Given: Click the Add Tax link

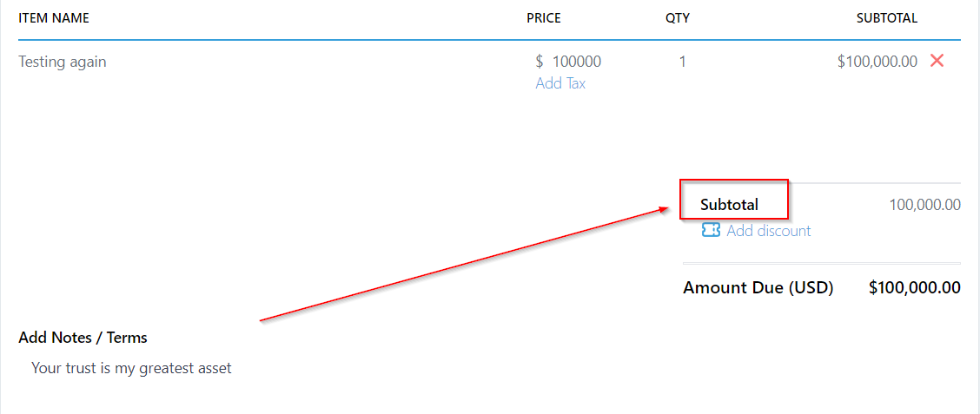Looking at the screenshot, I should (560, 83).
